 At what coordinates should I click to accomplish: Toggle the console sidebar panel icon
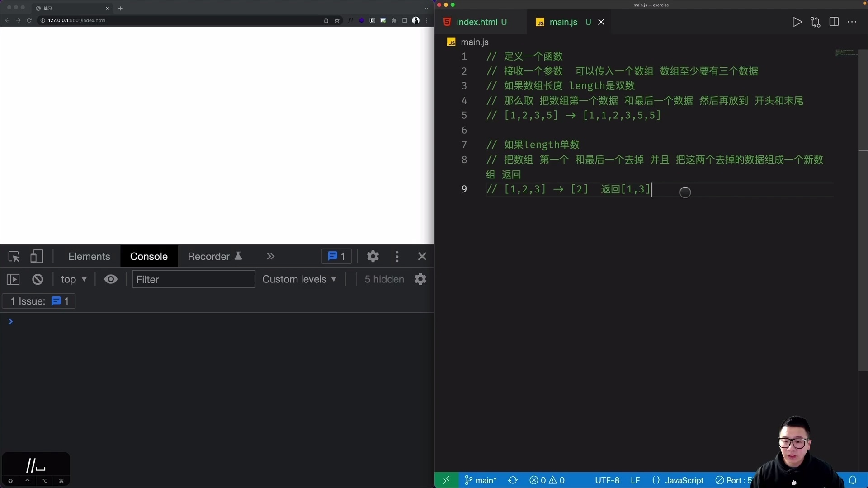click(13, 279)
